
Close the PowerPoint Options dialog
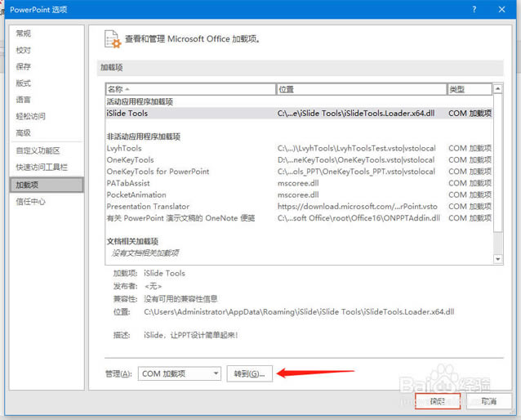pos(504,9)
